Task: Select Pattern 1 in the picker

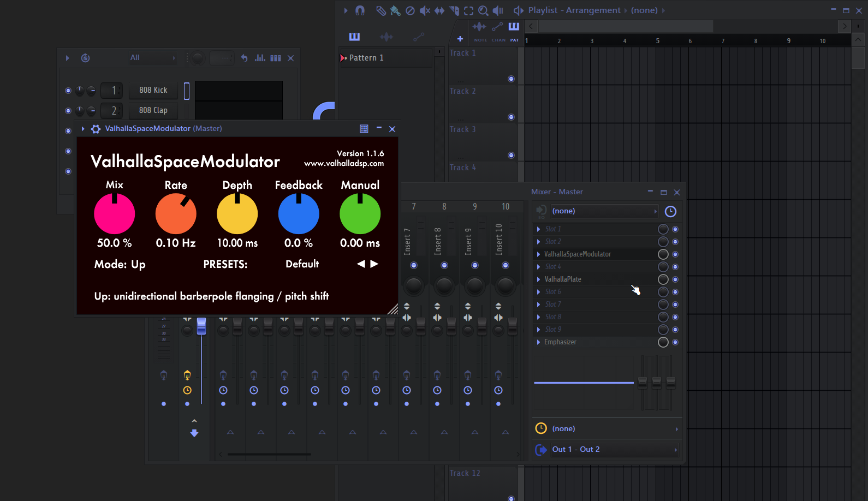Action: pyautogui.click(x=385, y=58)
